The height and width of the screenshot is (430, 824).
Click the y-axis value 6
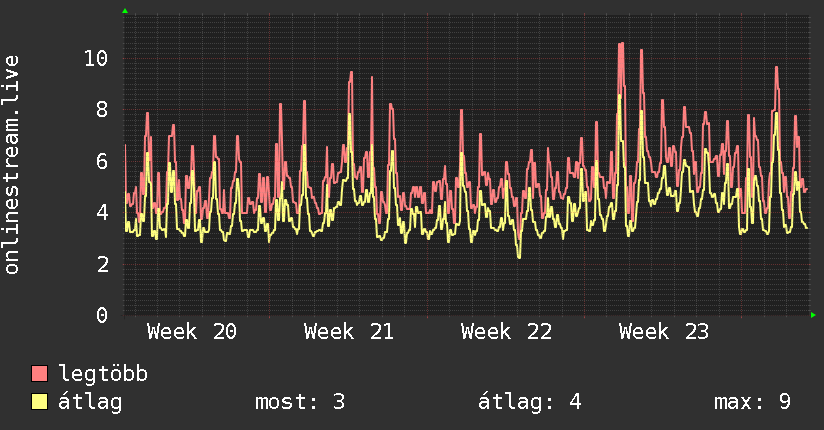click(102, 161)
